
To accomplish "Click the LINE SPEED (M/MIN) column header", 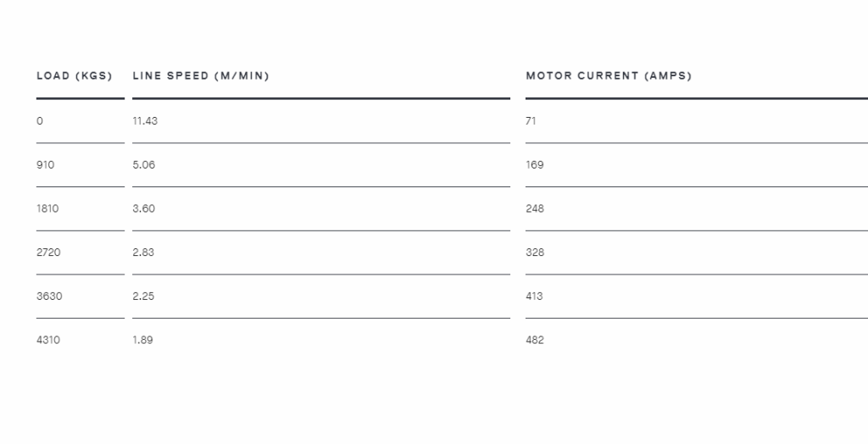I will coord(201,76).
